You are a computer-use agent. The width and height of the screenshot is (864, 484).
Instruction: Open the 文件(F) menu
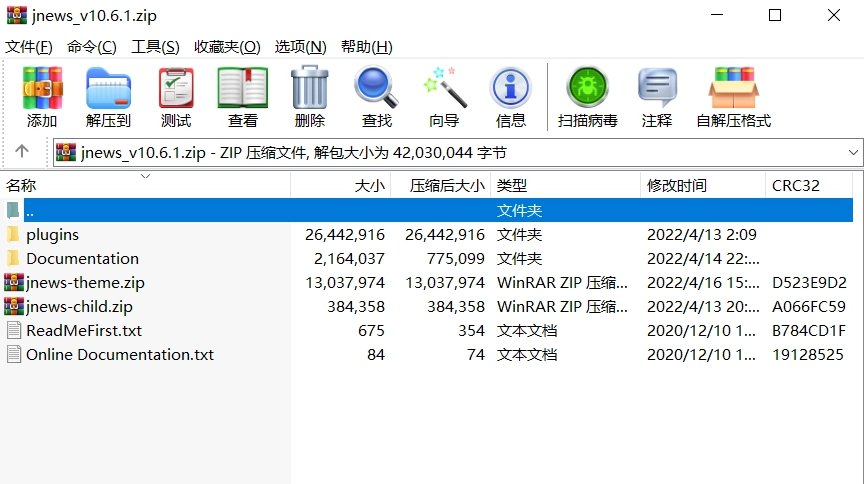coord(29,47)
